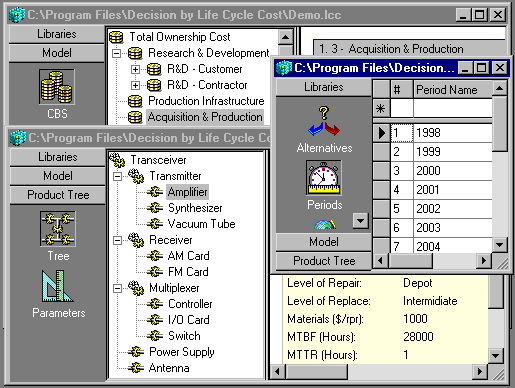The width and height of the screenshot is (515, 388).
Task: Select the Alternatives arrows icon
Action: click(x=324, y=122)
